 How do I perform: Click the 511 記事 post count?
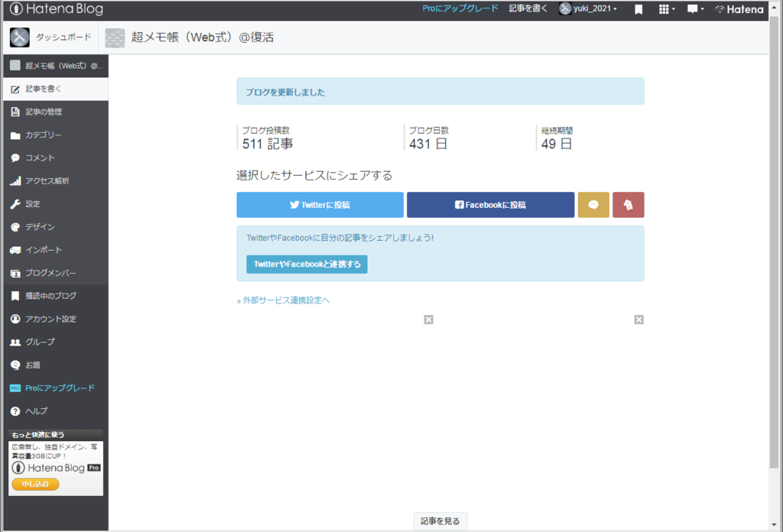pos(268,144)
